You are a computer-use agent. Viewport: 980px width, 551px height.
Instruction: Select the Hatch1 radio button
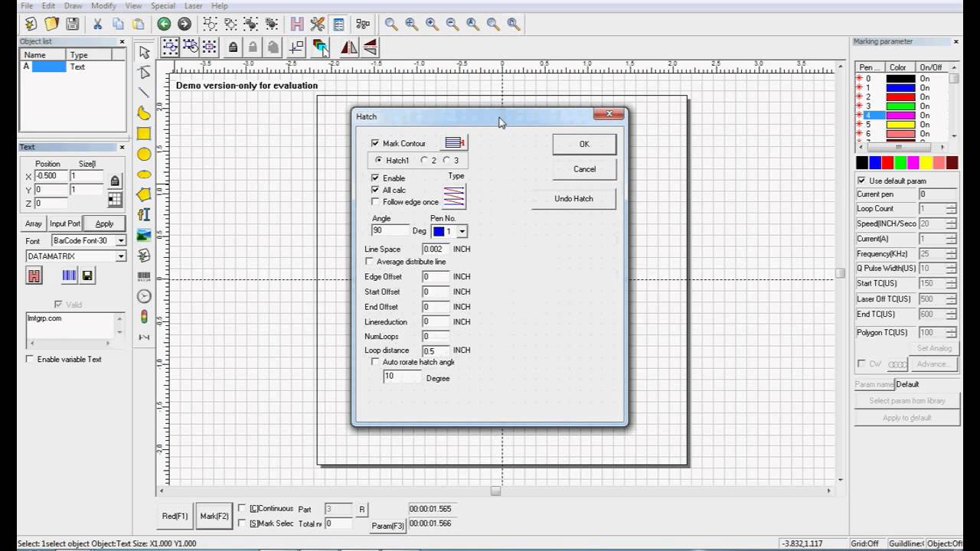coord(379,161)
